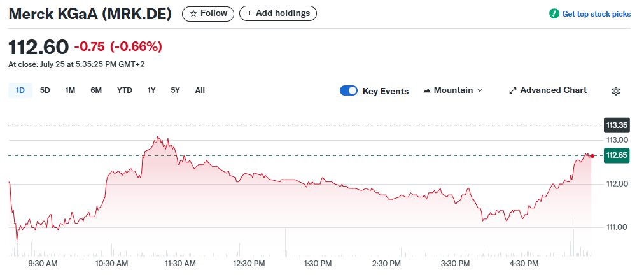Click the Mountain dropdown chevron arrow
Screen dimensions: 644x277
479,90
